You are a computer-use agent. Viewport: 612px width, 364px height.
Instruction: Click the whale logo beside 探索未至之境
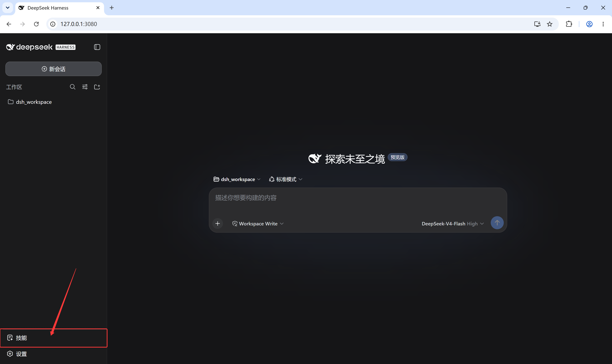[315, 159]
